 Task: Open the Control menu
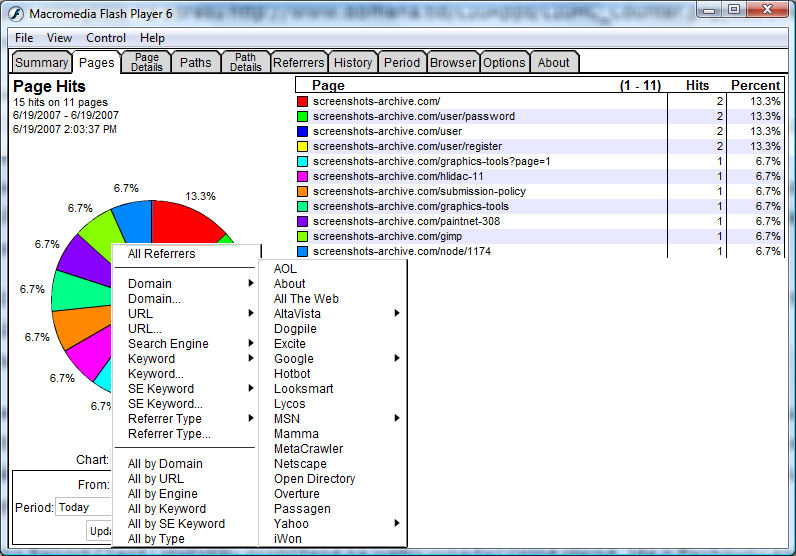point(106,38)
